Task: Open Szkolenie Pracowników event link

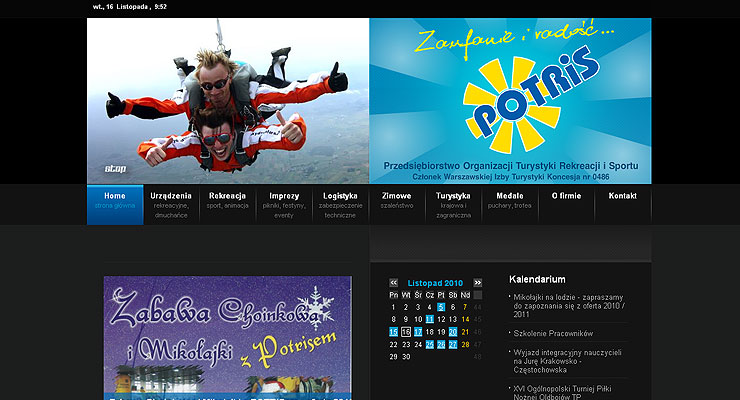Action: 553,333
